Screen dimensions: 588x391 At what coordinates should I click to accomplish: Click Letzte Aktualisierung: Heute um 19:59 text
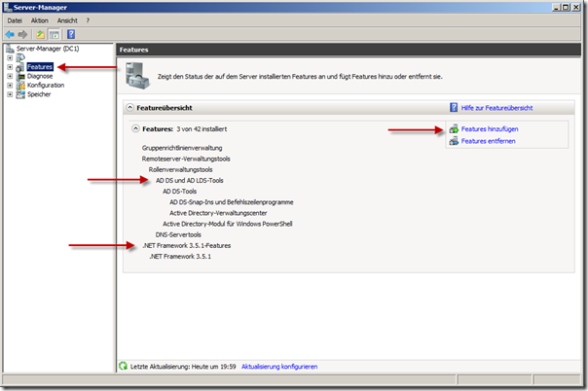183,367
